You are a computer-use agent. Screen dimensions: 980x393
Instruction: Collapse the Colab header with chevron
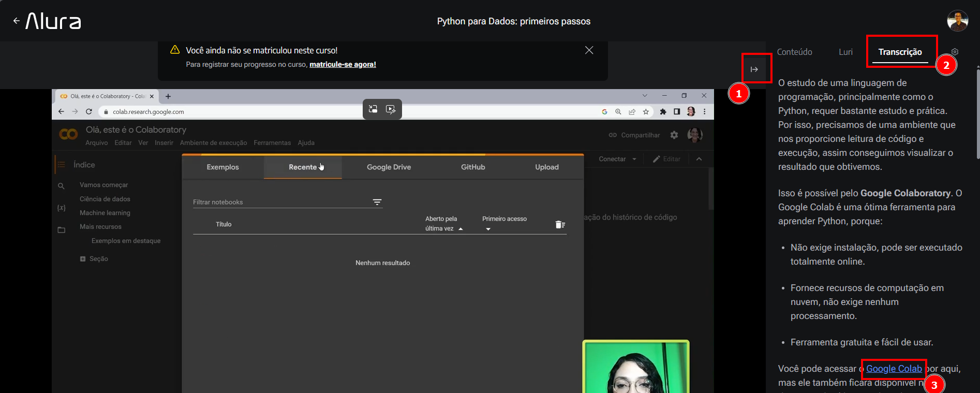pos(699,159)
